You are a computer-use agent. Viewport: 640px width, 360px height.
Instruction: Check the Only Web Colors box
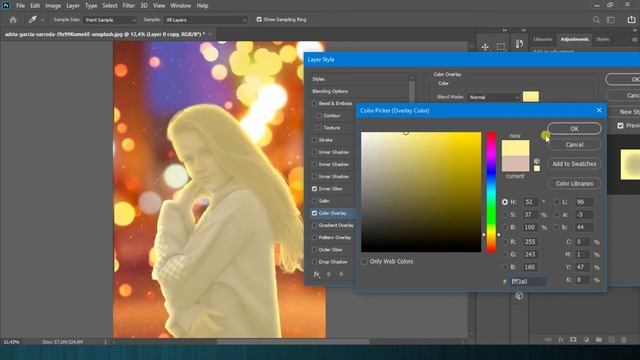pyautogui.click(x=364, y=261)
